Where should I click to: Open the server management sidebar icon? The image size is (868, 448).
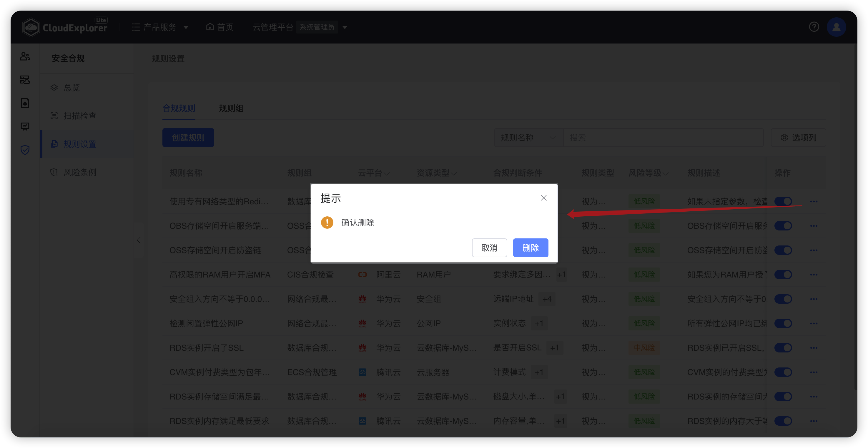pyautogui.click(x=25, y=80)
